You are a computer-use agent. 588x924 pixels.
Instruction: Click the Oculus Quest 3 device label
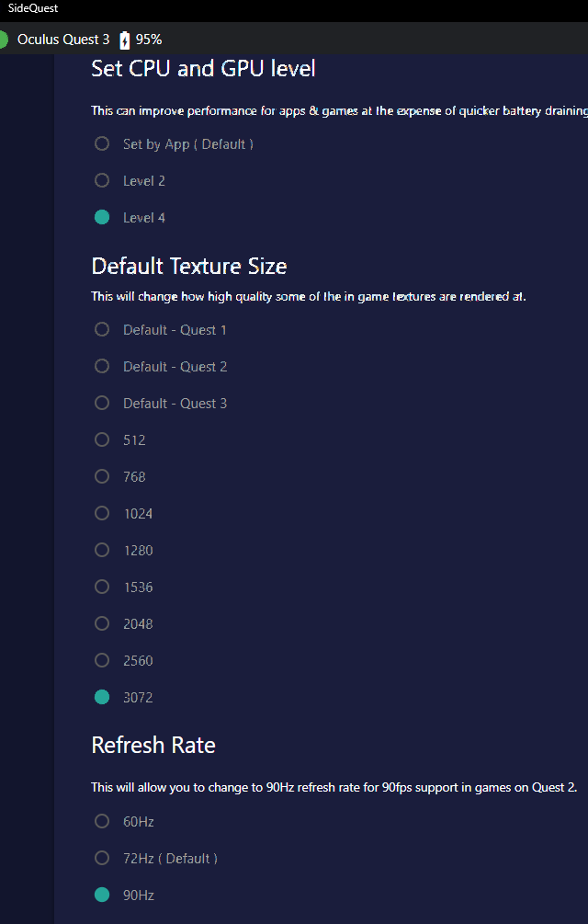[x=63, y=40]
